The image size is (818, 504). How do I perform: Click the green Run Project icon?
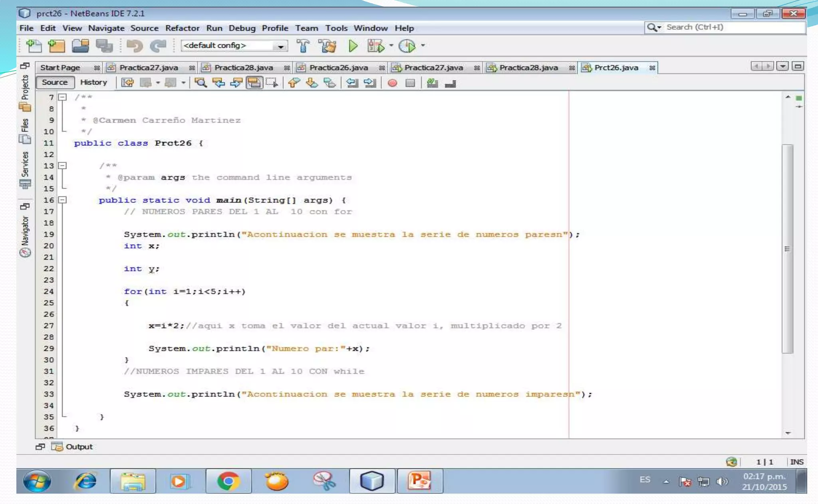coord(353,46)
